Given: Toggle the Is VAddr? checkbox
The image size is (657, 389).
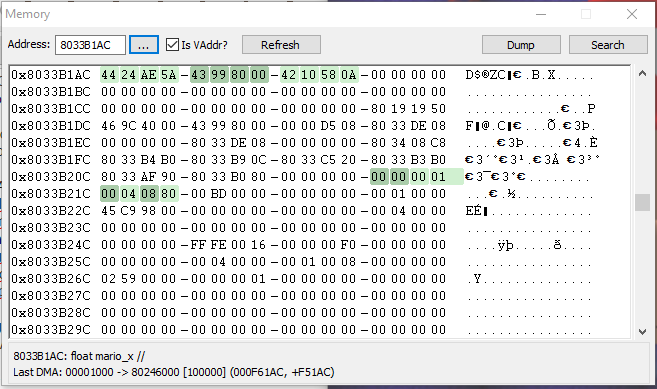Looking at the screenshot, I should tap(172, 44).
